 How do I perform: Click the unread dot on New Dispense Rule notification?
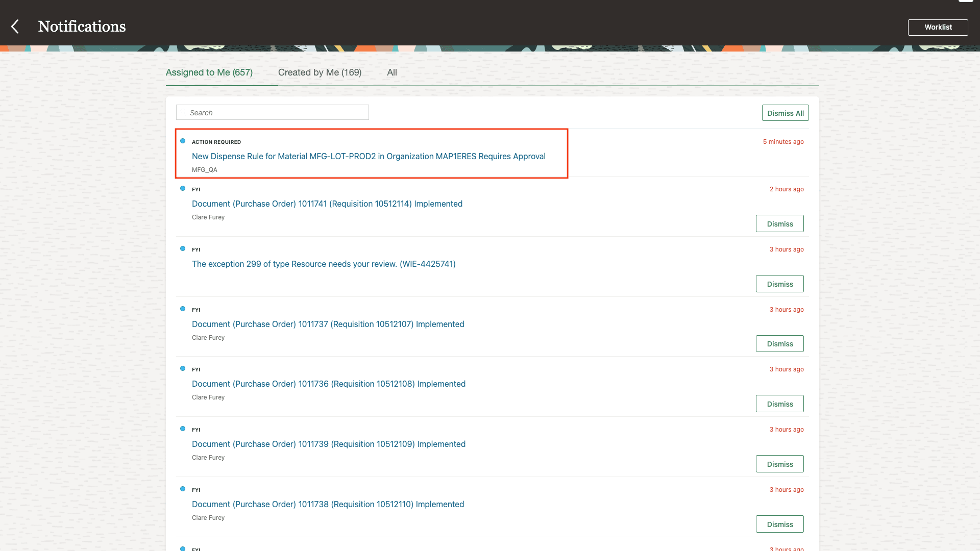point(183,141)
